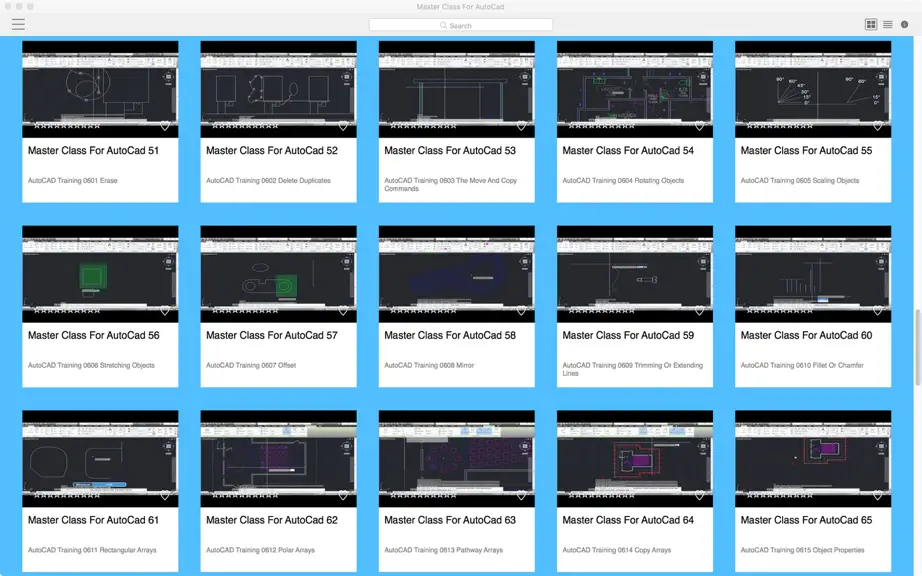
Task: Rate stars on Master Class For AutoCad 59
Action: click(602, 310)
